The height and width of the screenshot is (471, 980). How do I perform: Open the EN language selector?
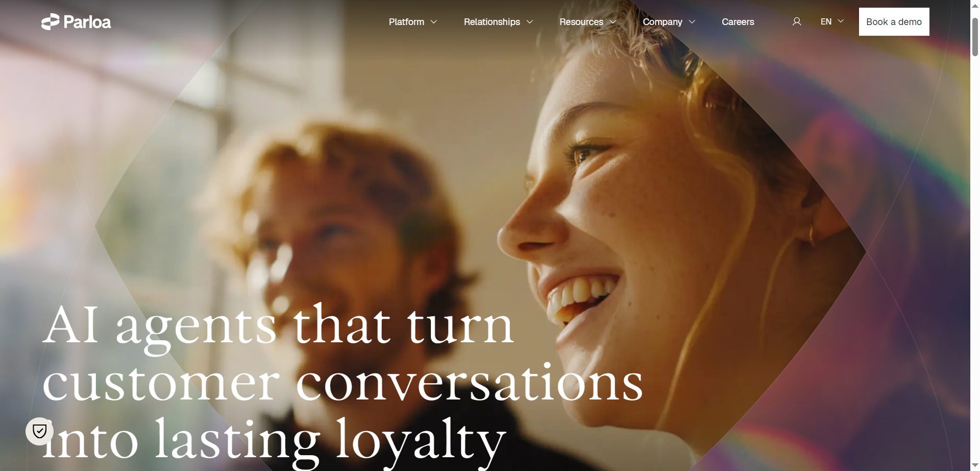(x=832, y=21)
